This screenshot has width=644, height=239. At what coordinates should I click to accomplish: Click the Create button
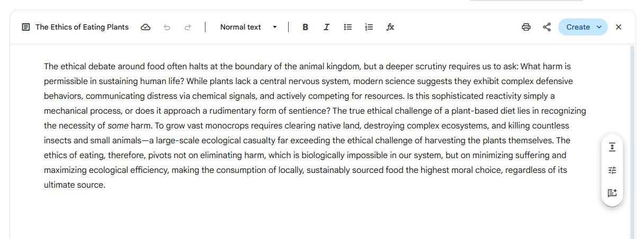(x=577, y=27)
